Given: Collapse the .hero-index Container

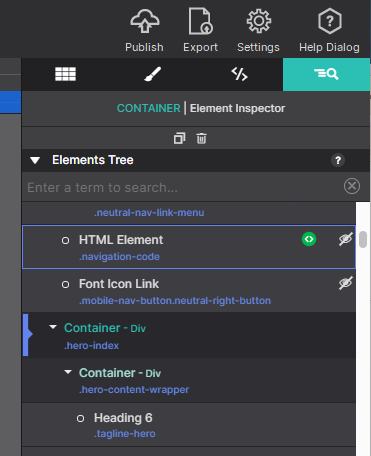Looking at the screenshot, I should [x=53, y=327].
